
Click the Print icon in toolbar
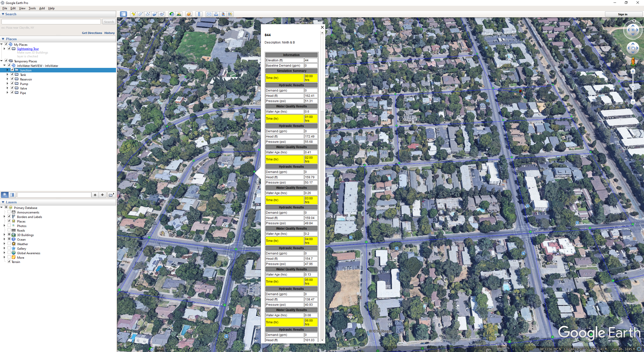coord(216,14)
